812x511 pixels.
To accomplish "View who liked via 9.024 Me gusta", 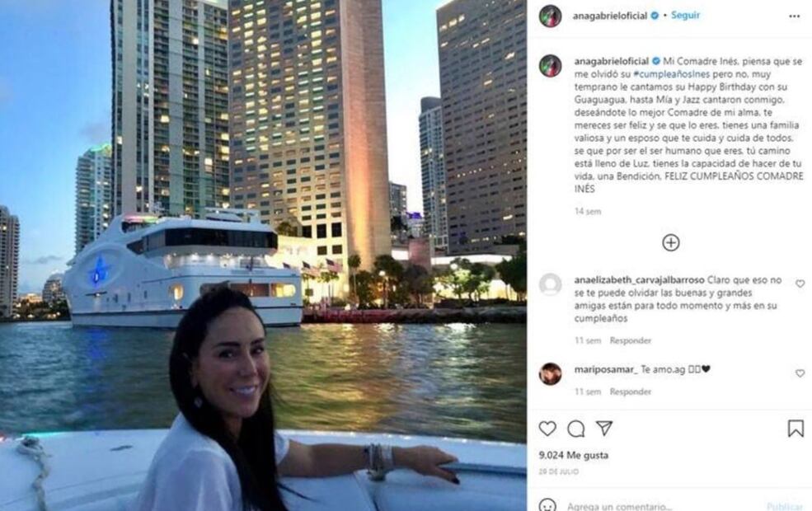I will pyautogui.click(x=573, y=455).
